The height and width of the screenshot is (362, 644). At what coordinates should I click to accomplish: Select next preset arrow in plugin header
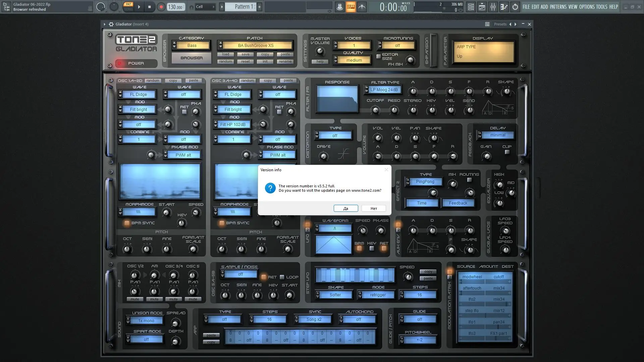point(516,24)
